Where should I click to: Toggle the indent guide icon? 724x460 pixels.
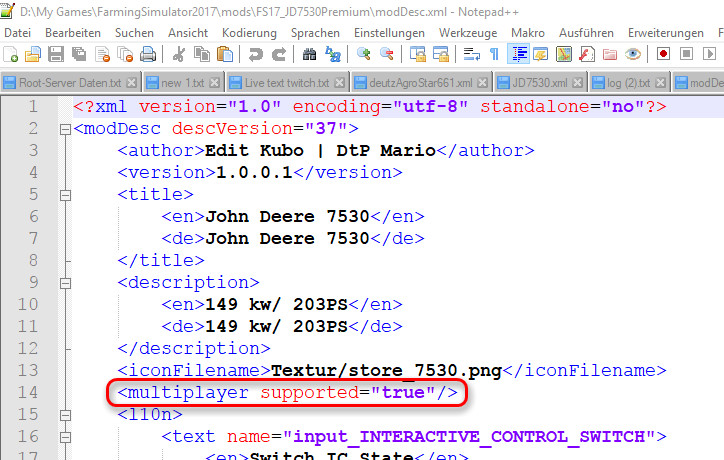[518, 54]
